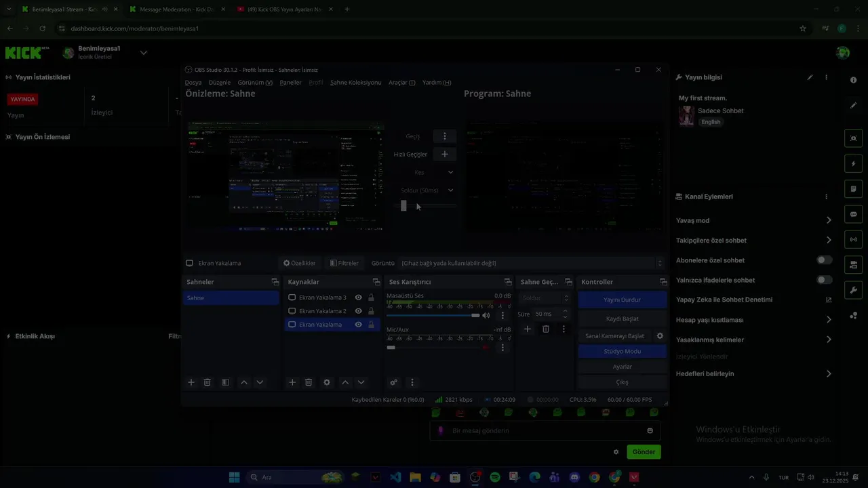
Task: Click Sanal Kamerayı Başlat button
Action: click(x=614, y=335)
